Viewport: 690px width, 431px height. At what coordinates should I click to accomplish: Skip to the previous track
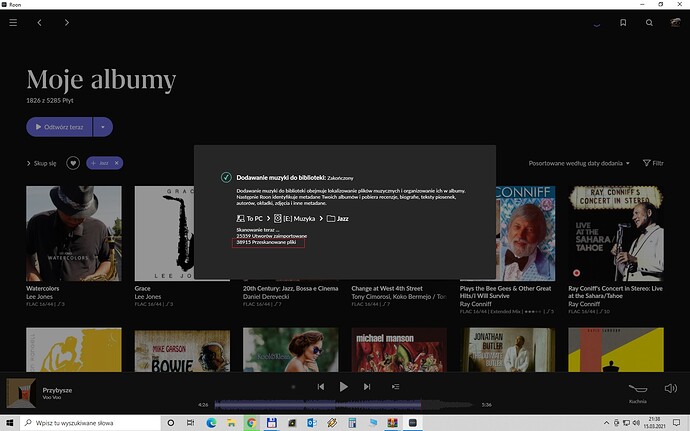coord(321,387)
